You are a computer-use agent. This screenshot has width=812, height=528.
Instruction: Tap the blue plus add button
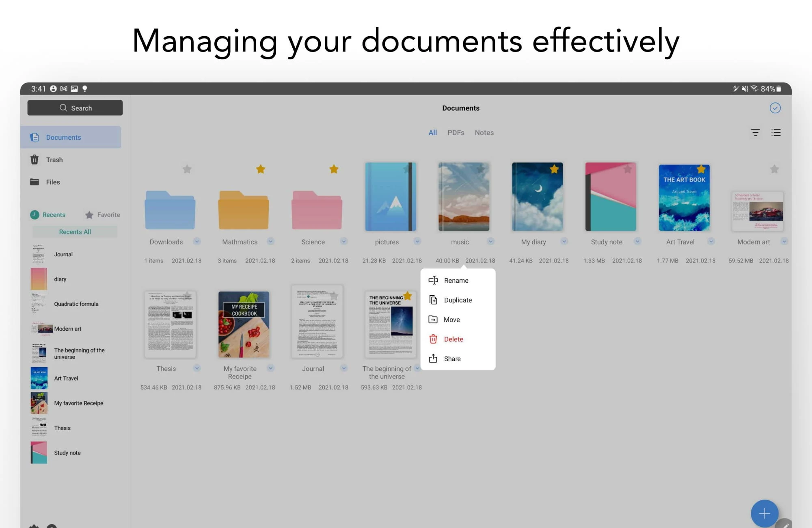tap(764, 513)
